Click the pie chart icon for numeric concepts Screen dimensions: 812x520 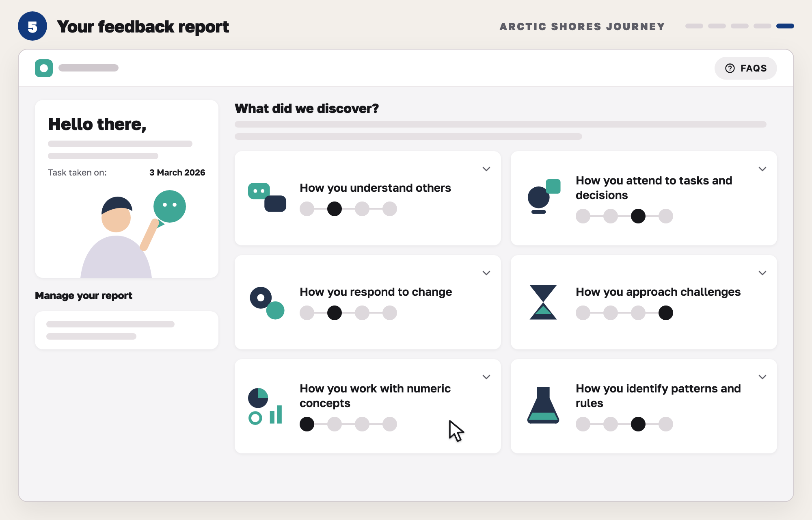point(266,406)
